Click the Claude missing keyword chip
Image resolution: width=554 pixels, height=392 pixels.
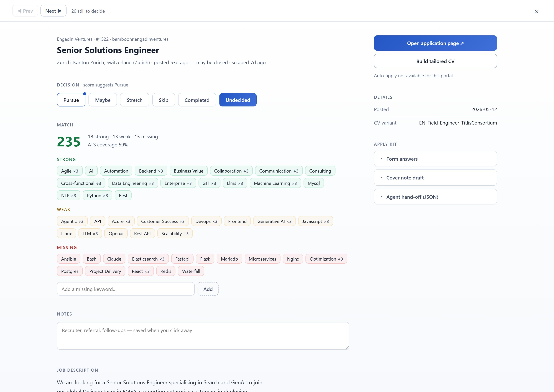[114, 259]
